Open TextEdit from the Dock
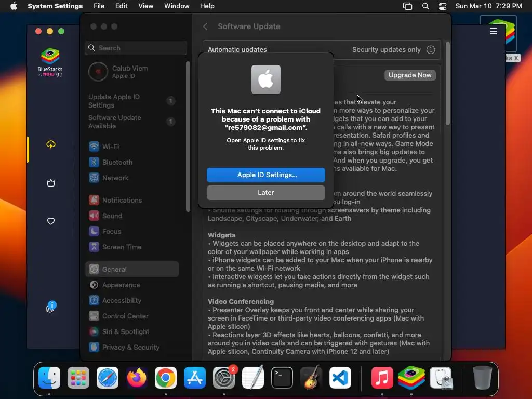 tap(253, 378)
